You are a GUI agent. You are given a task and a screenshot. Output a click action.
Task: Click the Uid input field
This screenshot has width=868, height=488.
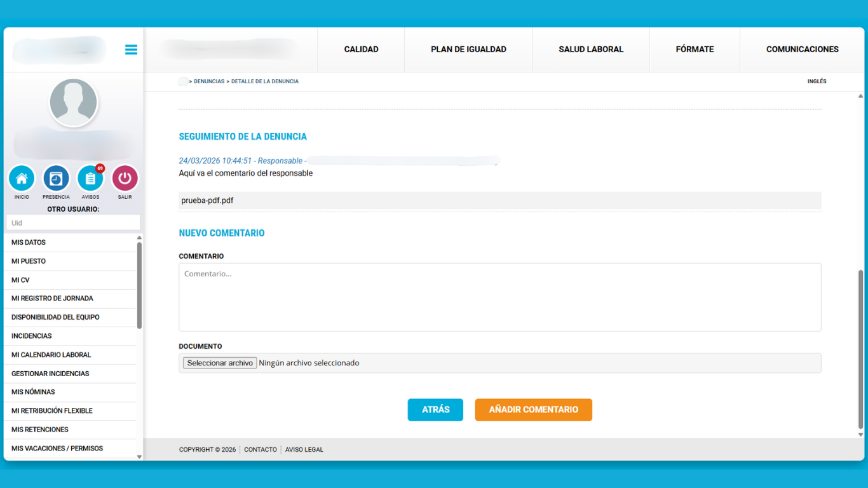(x=73, y=223)
